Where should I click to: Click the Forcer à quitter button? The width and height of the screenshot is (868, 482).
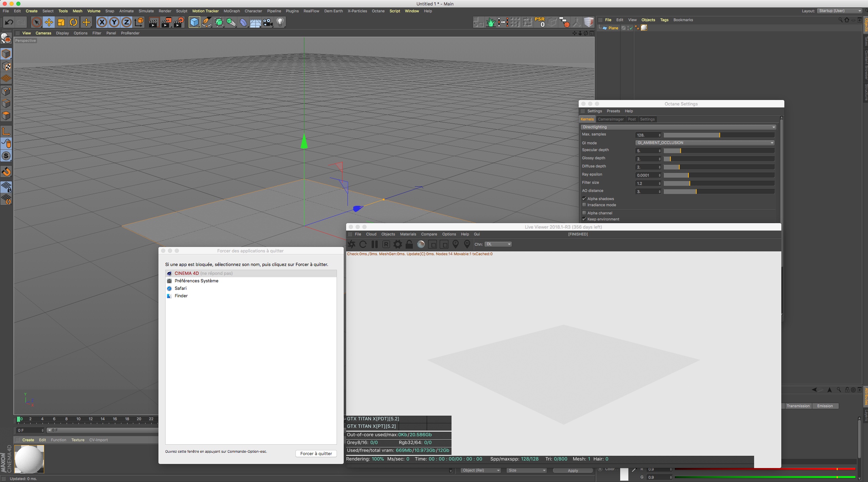(316, 453)
